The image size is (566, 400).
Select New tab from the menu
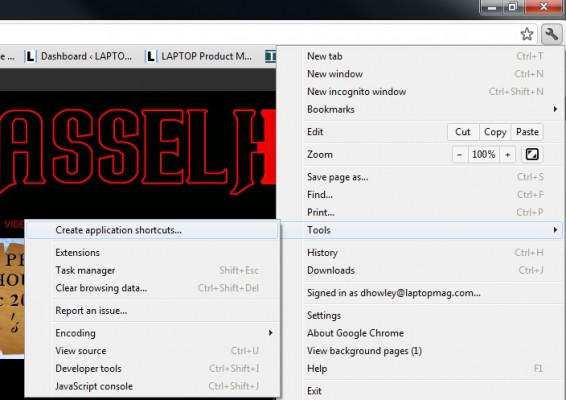point(419,56)
